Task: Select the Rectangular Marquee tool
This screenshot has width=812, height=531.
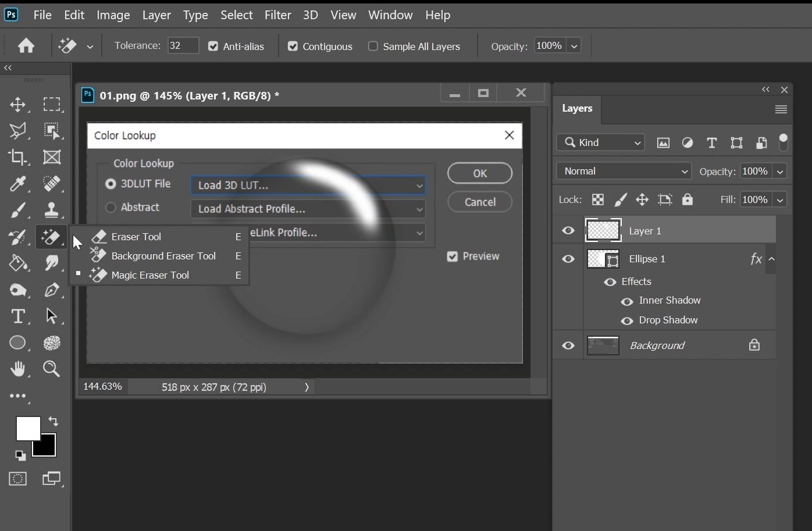Action: point(52,104)
